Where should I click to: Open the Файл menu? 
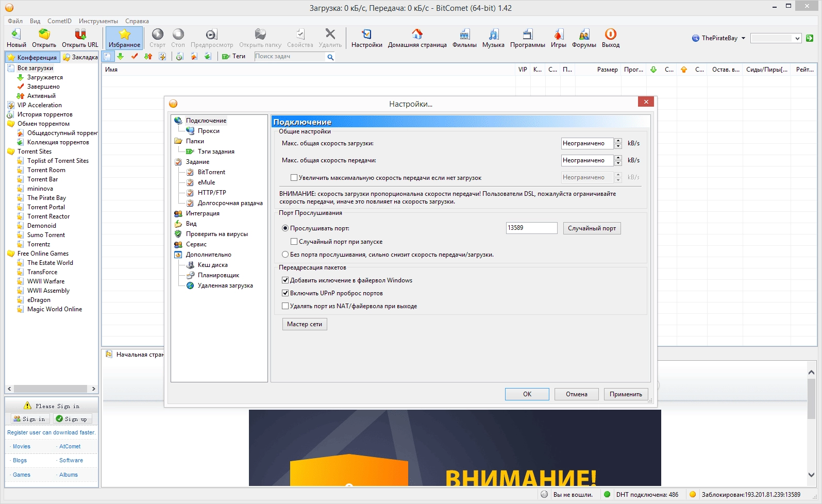click(15, 21)
